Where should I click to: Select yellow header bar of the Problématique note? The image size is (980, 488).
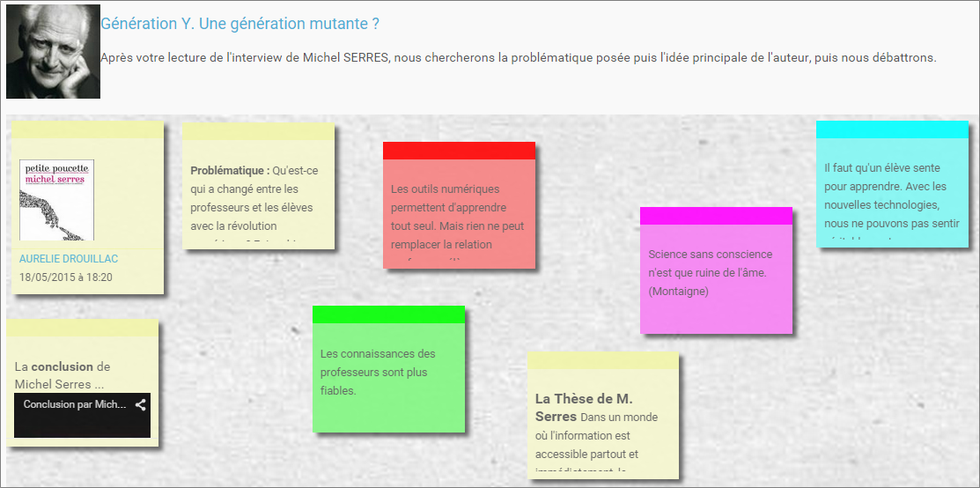pyautogui.click(x=258, y=132)
